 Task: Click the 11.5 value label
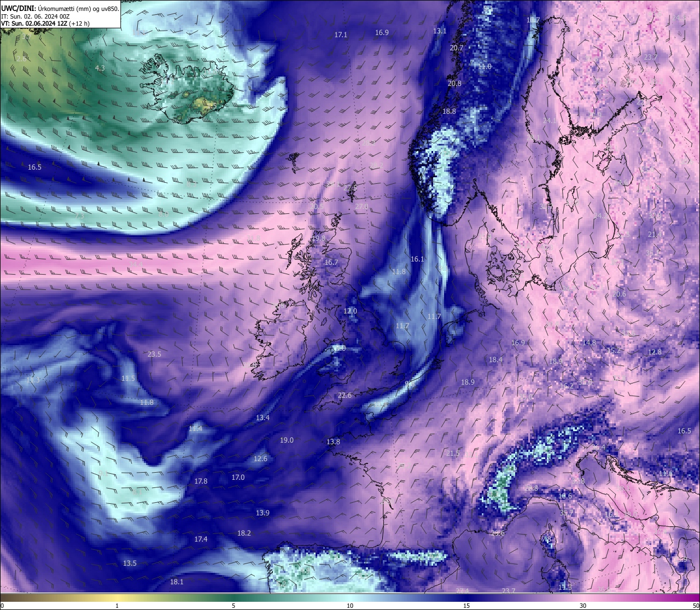tap(128, 379)
